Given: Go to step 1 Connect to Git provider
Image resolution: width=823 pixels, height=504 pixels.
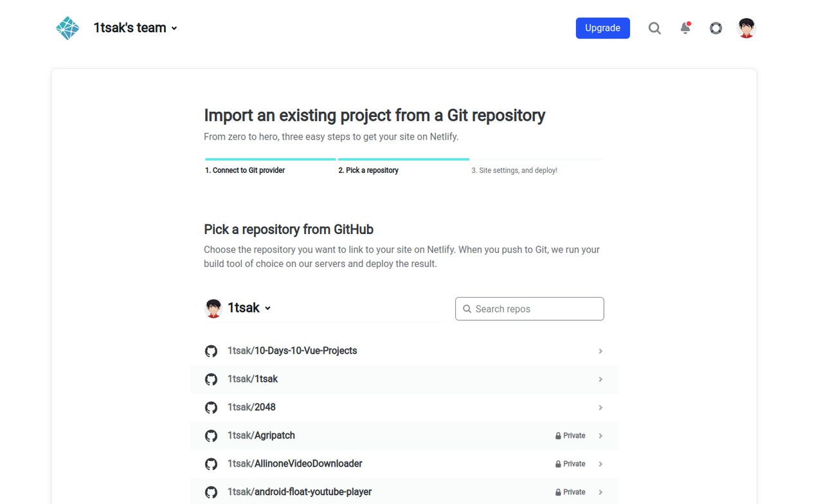Looking at the screenshot, I should tap(245, 170).
